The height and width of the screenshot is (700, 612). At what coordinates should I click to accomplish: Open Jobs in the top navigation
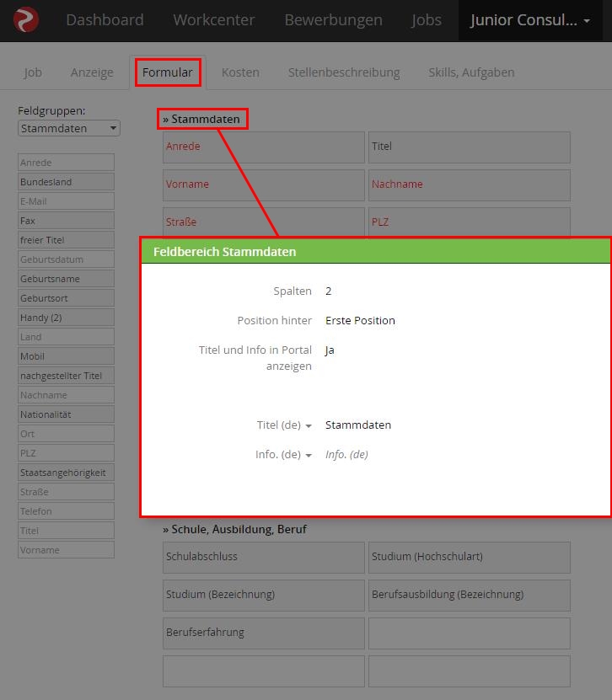(x=427, y=20)
